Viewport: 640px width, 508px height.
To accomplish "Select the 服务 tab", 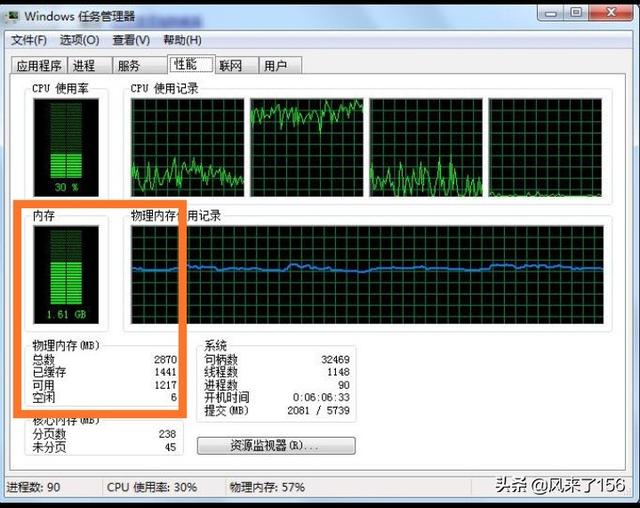I will point(129,66).
